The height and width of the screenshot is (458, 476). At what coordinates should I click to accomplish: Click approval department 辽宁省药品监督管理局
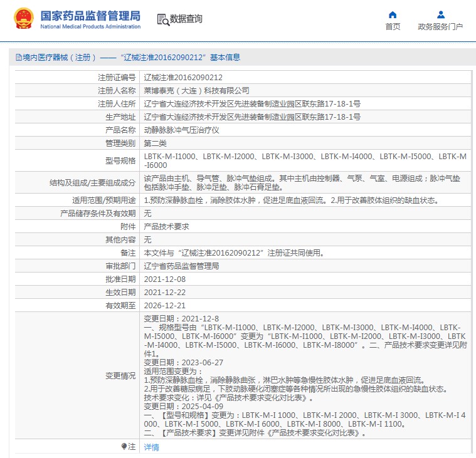[x=181, y=266]
